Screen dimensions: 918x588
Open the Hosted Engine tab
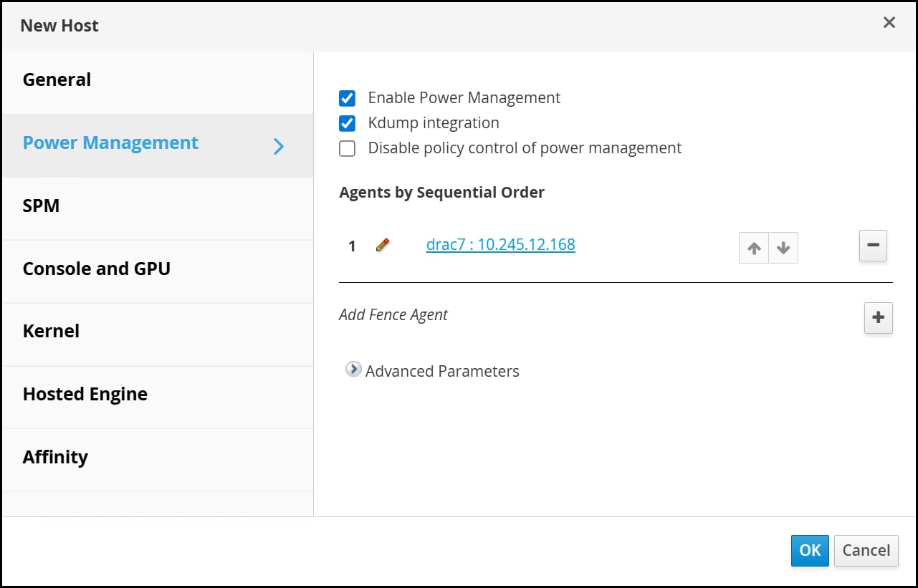(158, 397)
